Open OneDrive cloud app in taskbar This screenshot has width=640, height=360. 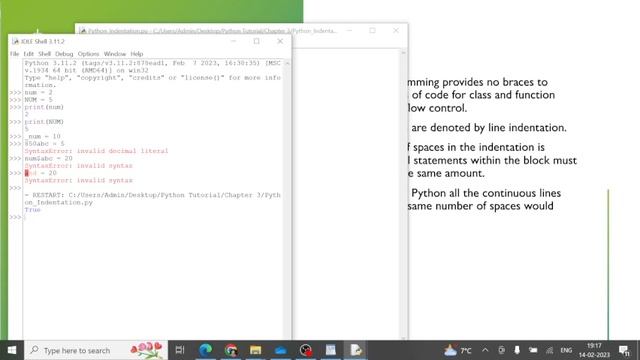pos(281,350)
